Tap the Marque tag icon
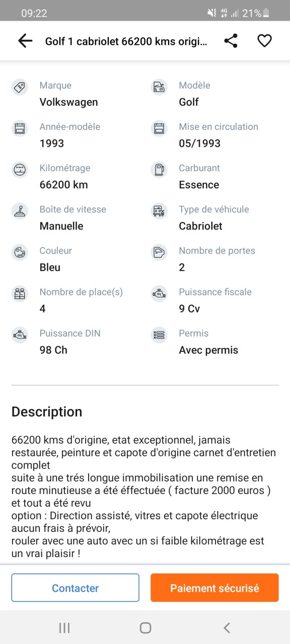The image size is (290, 644). coord(20,87)
